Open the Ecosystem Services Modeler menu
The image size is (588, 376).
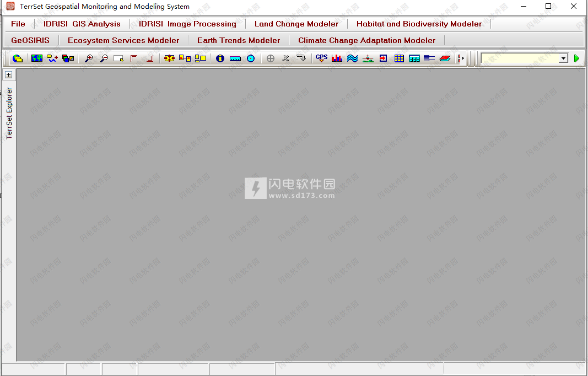coord(123,40)
